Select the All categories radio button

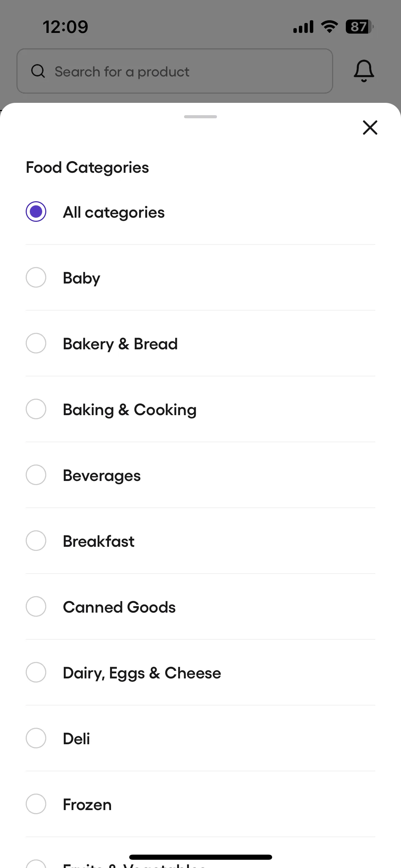click(x=36, y=212)
